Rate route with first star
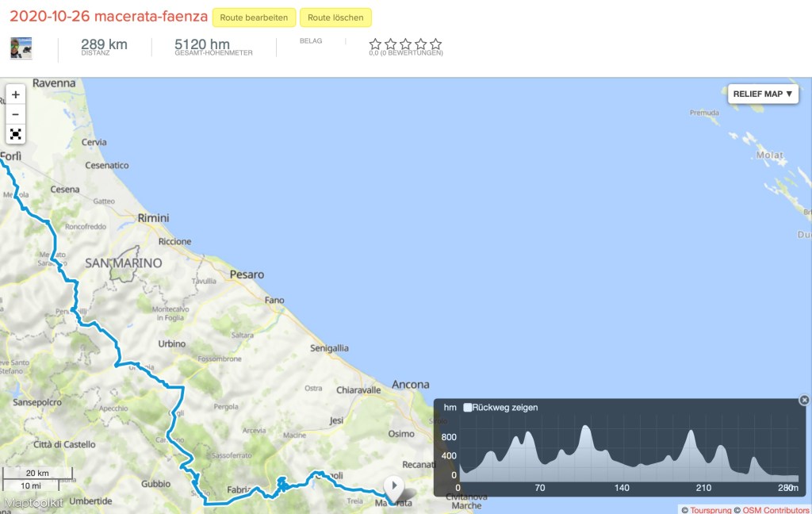 pos(375,44)
